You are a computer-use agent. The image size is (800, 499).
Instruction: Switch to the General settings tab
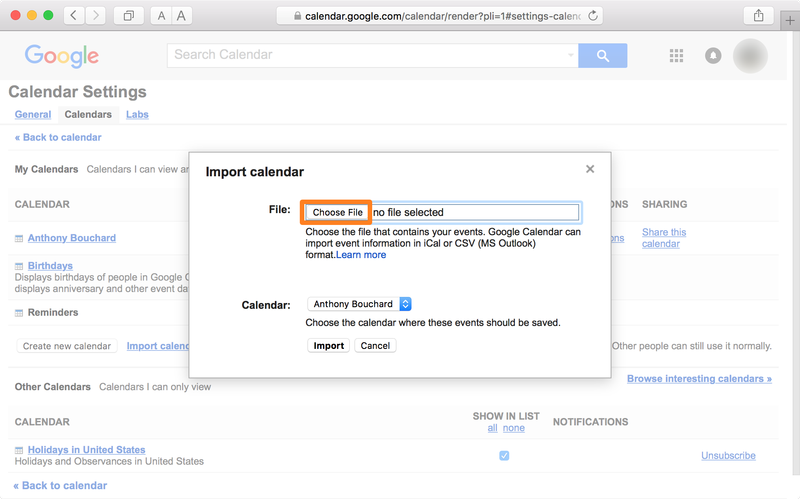pos(33,114)
